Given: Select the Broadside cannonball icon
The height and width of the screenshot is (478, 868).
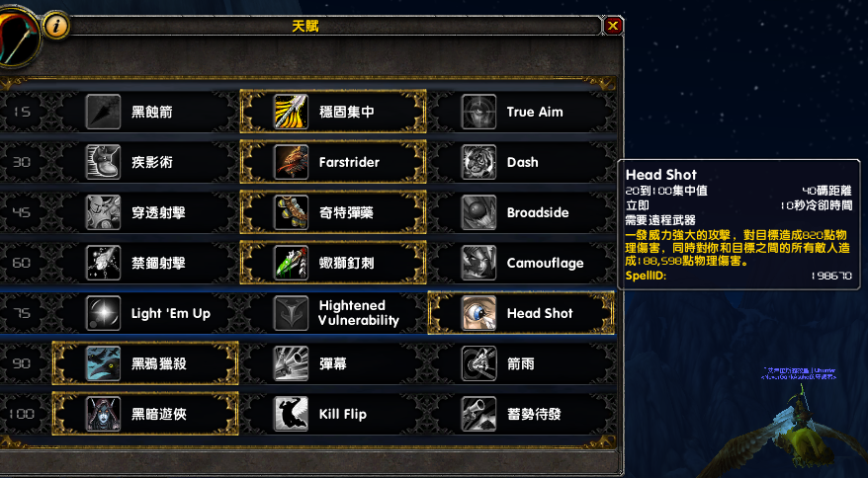Looking at the screenshot, I should click(478, 212).
